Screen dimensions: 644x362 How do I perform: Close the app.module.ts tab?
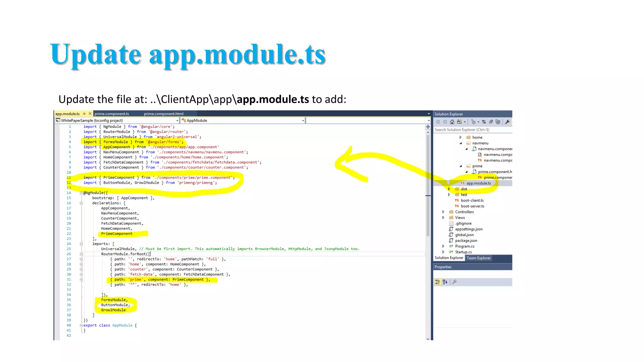click(90, 114)
